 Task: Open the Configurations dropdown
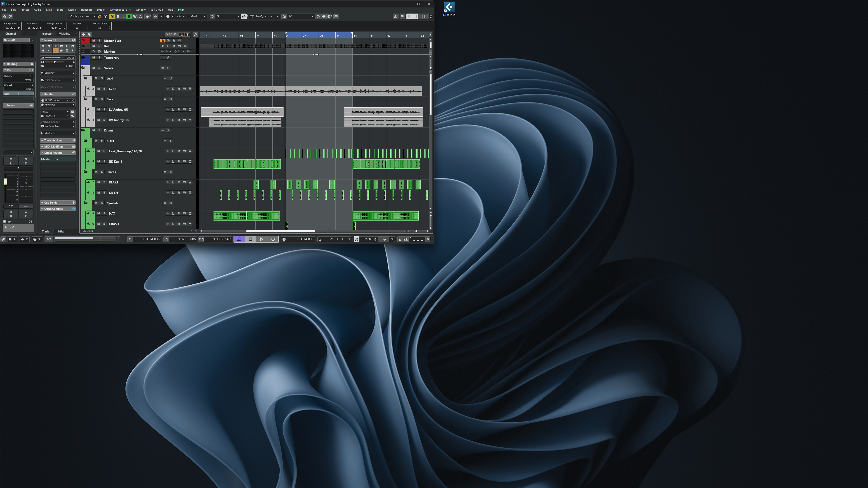coord(82,16)
